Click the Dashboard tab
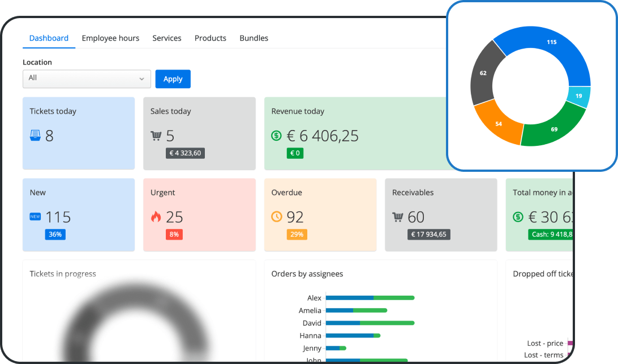Screen dimensions: 618x364 click(49, 38)
